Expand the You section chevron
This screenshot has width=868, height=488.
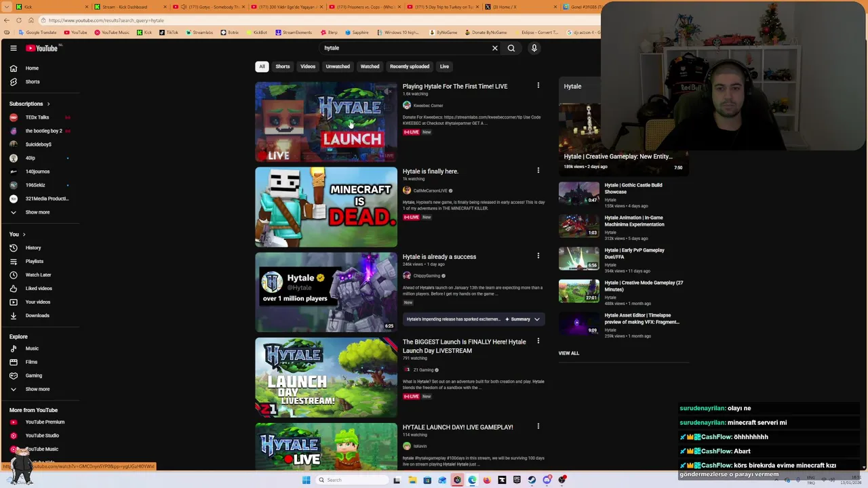click(x=24, y=235)
